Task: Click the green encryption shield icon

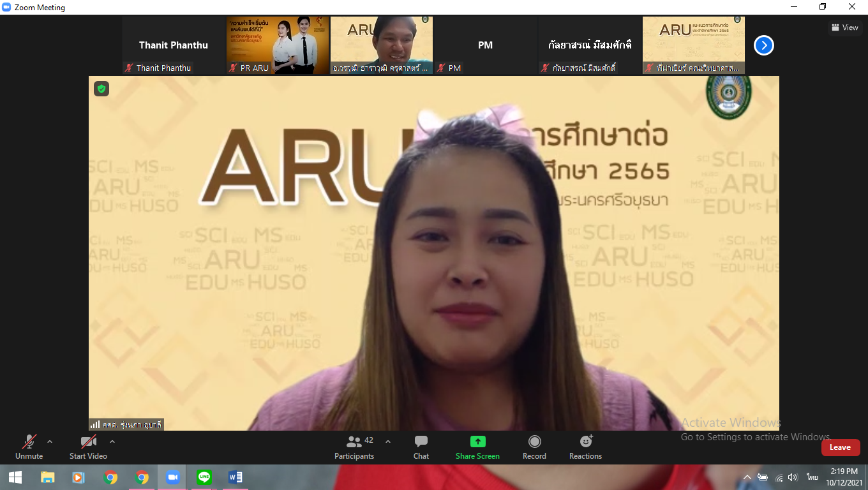Action: point(101,89)
